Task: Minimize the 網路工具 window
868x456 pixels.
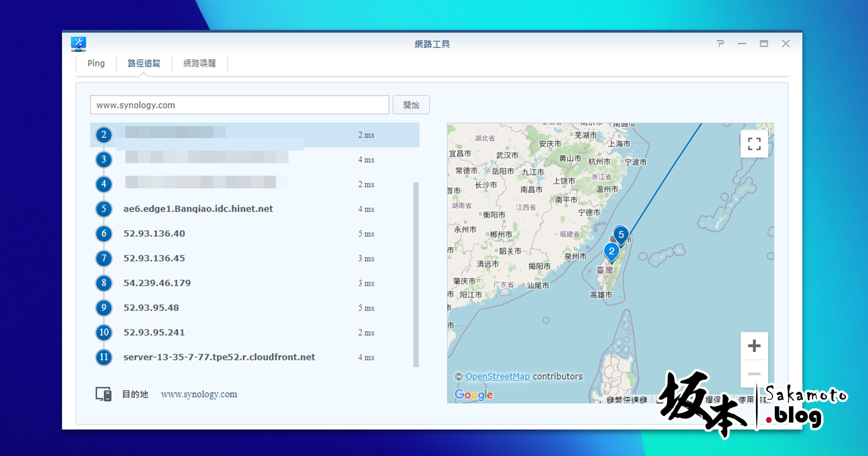Action: (742, 44)
